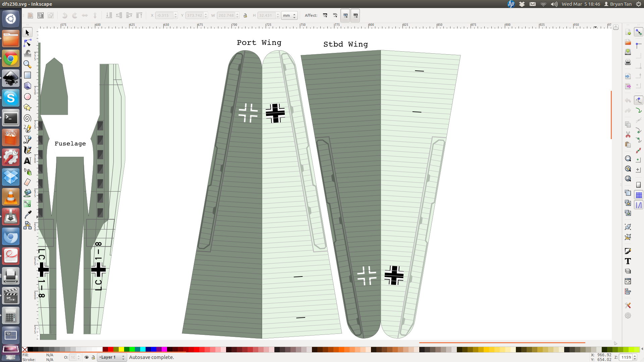The height and width of the screenshot is (362, 644).
Task: Click the Height field stepper
Action: point(278,15)
